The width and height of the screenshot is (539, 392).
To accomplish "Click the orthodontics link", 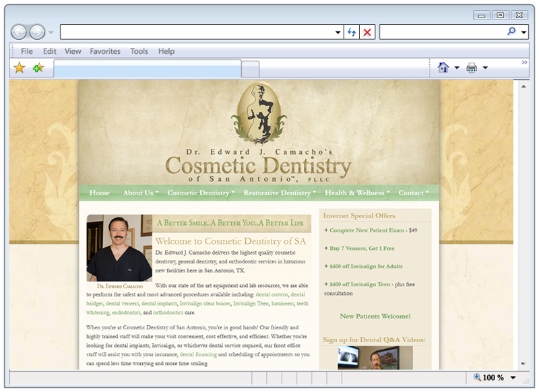I will [x=168, y=313].
